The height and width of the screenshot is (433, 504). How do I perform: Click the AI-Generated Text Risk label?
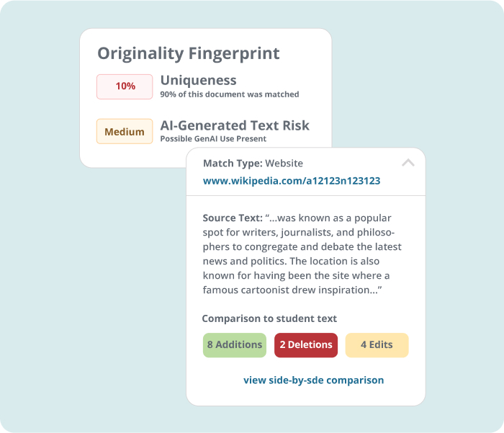[x=235, y=125]
